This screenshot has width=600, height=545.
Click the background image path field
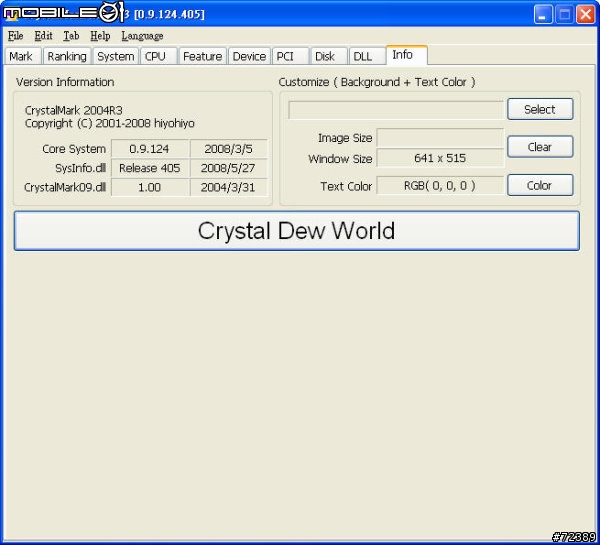396,110
